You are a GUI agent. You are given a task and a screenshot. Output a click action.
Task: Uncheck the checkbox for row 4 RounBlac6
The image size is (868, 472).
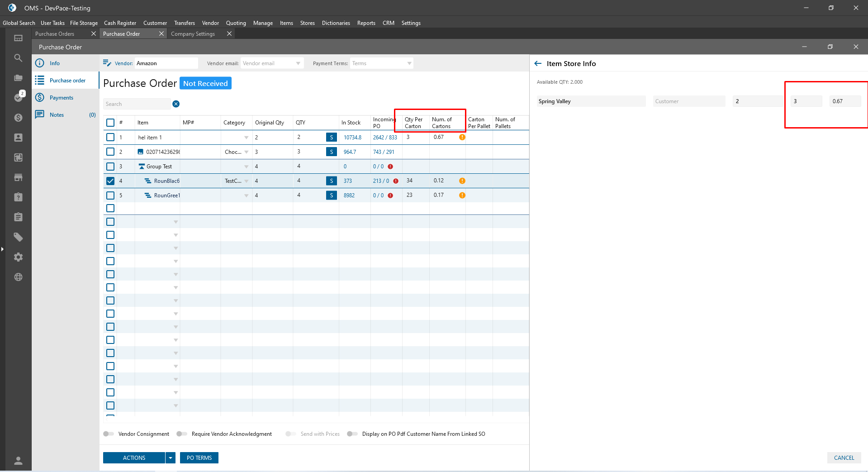pos(110,181)
